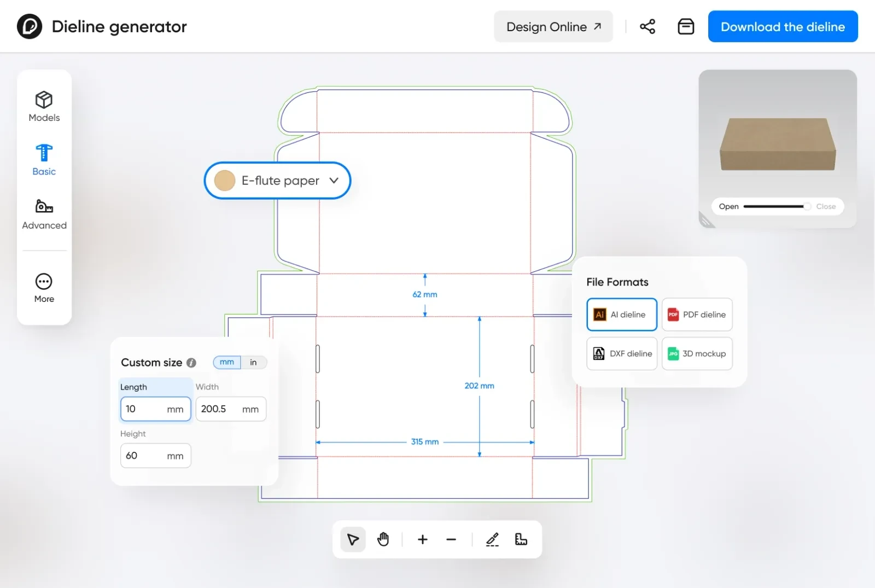The width and height of the screenshot is (875, 588).
Task: Open the Models panel
Action: pos(44,106)
